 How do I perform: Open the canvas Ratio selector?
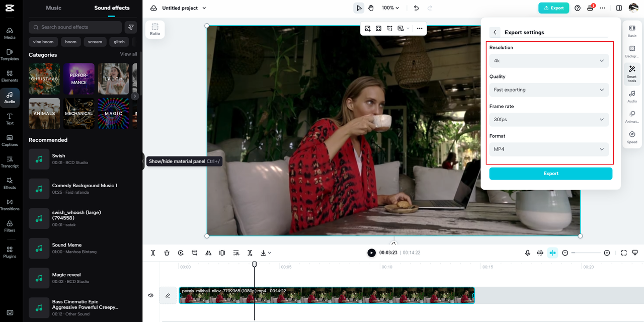(x=155, y=29)
